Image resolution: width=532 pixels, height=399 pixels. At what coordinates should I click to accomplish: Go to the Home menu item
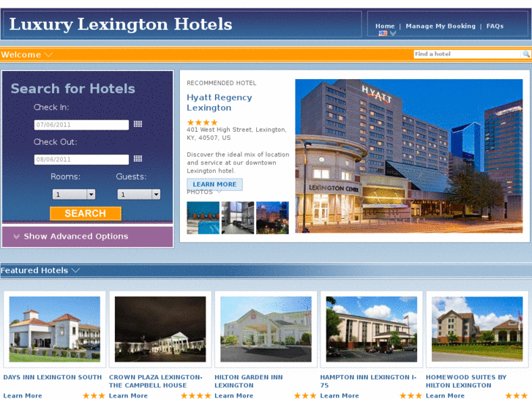pyautogui.click(x=385, y=26)
